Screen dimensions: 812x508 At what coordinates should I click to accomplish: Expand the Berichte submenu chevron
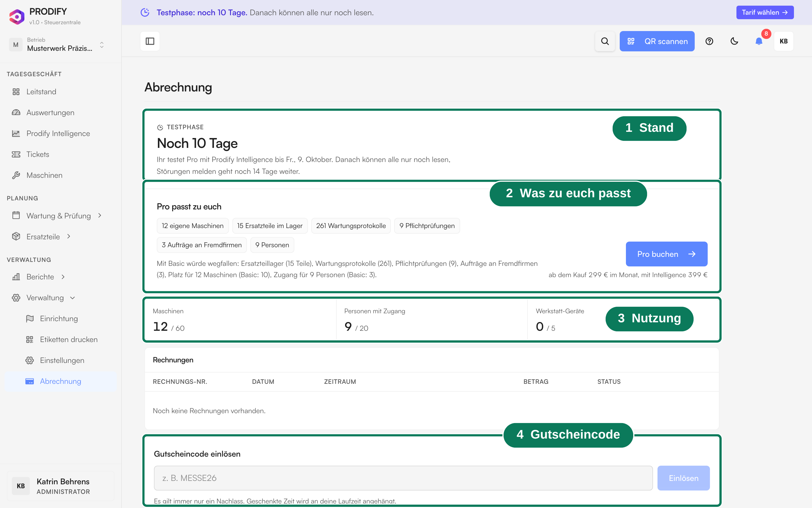[63, 277]
